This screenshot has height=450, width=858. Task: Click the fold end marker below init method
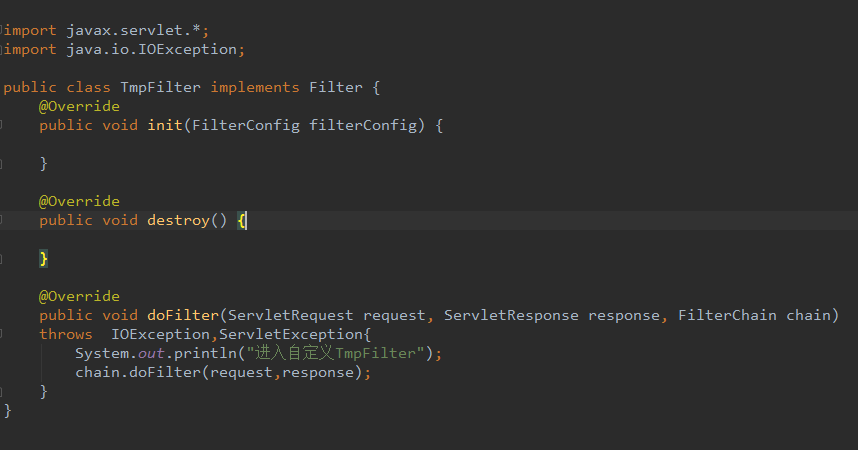pos(3,163)
